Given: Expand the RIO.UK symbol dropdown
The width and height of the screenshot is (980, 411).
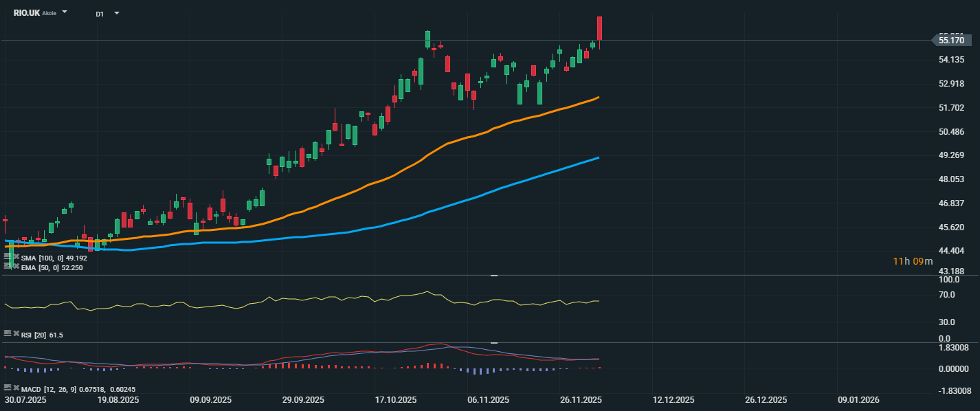Looking at the screenshot, I should [65, 12].
